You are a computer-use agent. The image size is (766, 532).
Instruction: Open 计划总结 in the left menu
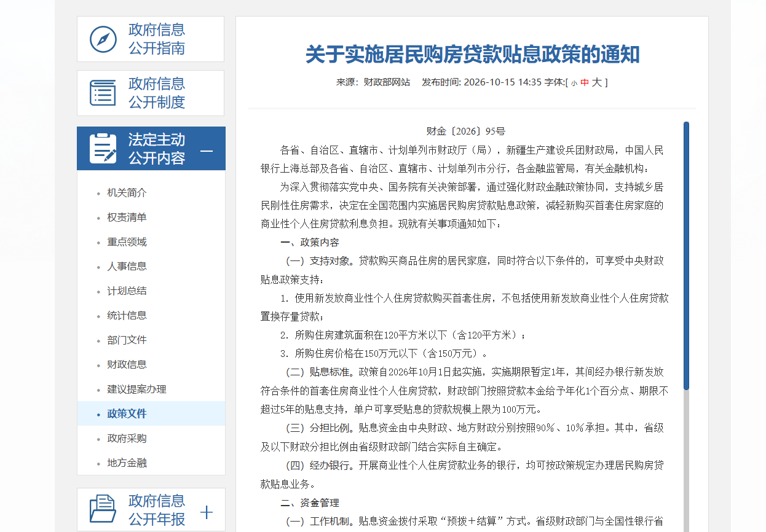[127, 291]
